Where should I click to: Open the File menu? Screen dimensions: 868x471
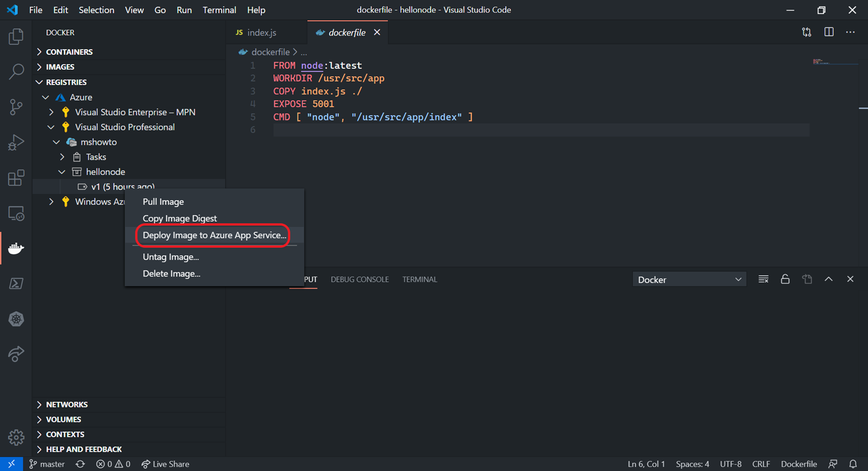coord(36,10)
